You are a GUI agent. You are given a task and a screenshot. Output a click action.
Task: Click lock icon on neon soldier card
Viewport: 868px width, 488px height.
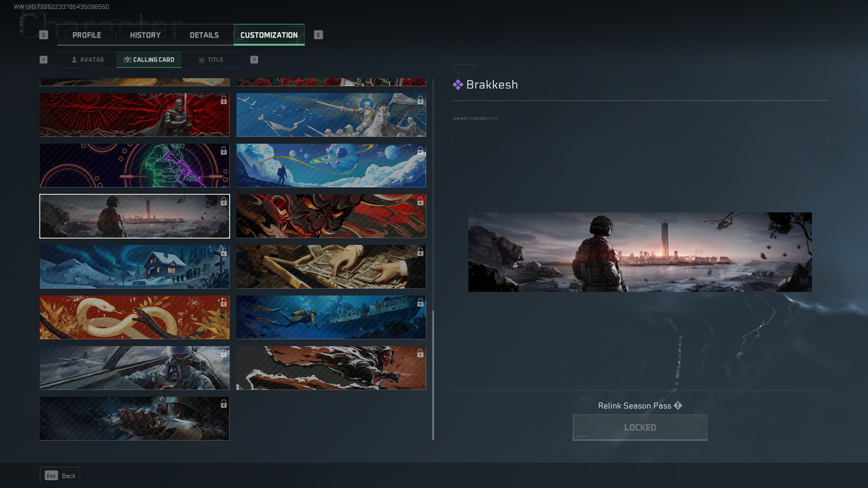(x=224, y=151)
